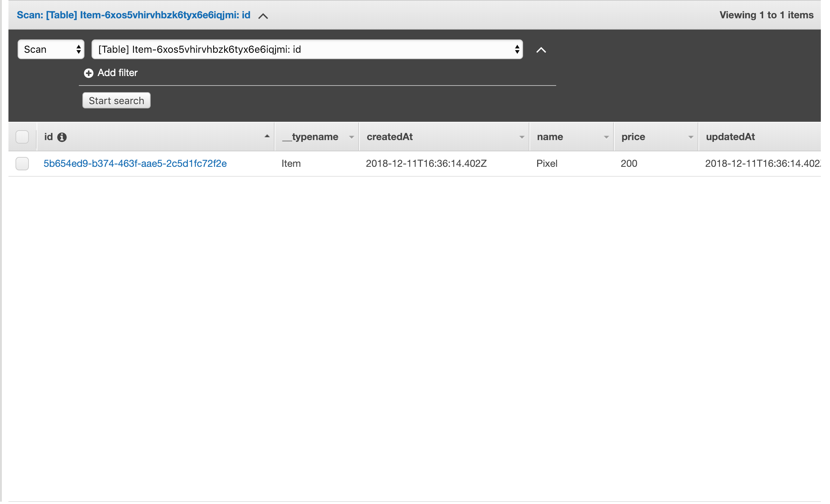Click the up chevron to collapse the search form
The image size is (830, 504).
541,50
